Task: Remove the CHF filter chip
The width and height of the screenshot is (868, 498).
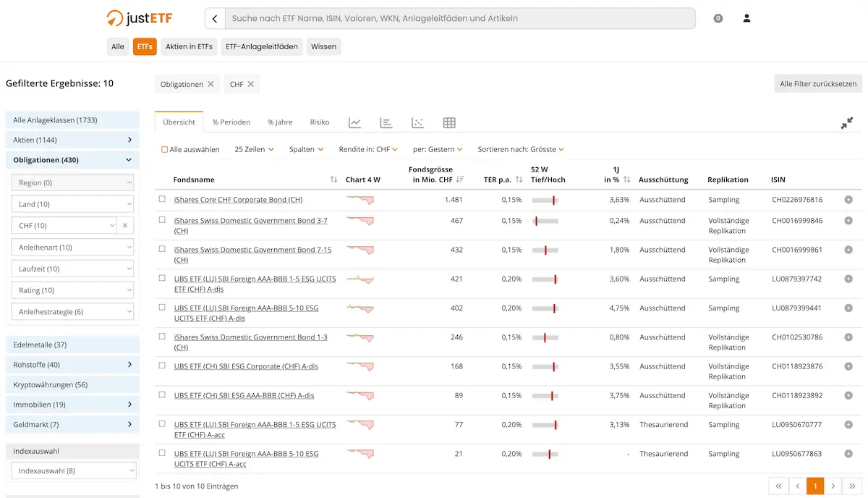Action: coord(251,84)
